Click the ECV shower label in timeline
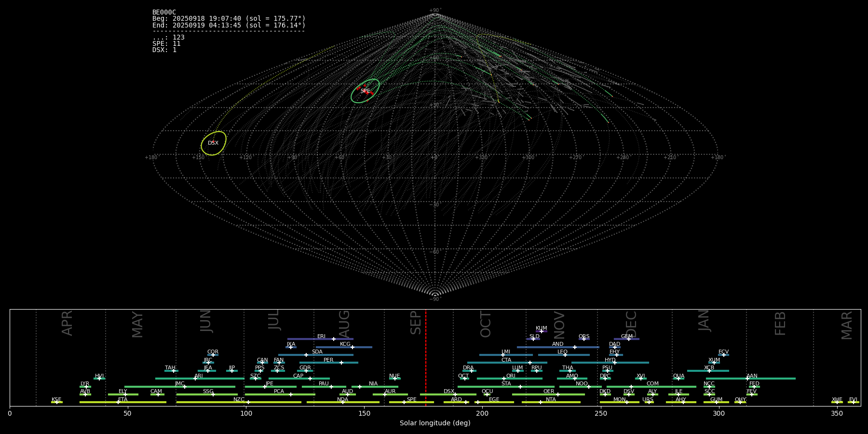Viewport: 868px width, 434px height. (x=723, y=352)
